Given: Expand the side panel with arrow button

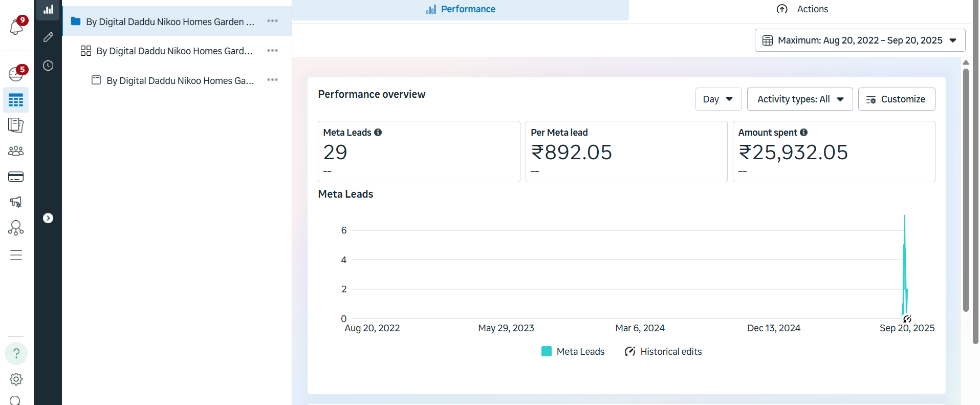Looking at the screenshot, I should [48, 218].
